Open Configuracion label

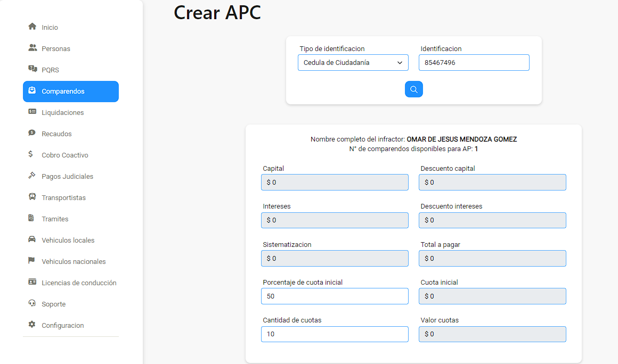click(x=63, y=326)
